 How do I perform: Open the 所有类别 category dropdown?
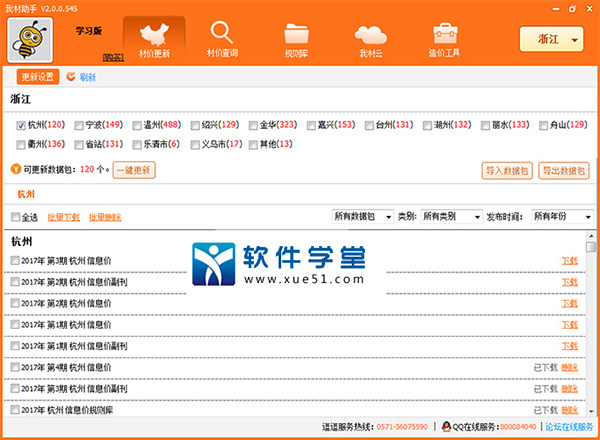tap(451, 217)
